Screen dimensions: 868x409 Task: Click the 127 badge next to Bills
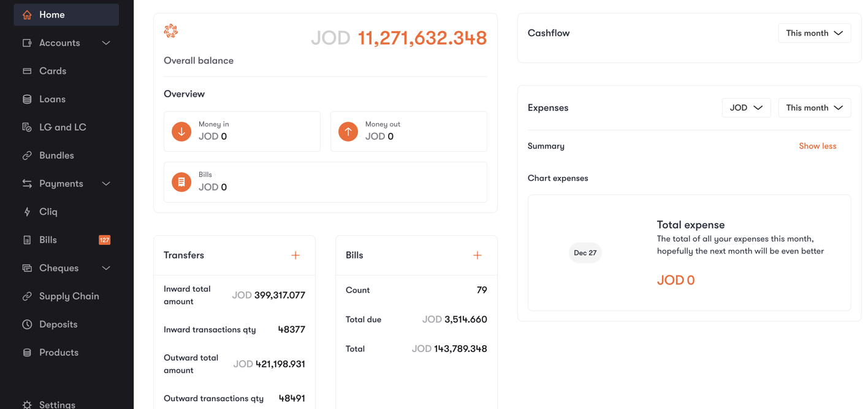tap(105, 240)
